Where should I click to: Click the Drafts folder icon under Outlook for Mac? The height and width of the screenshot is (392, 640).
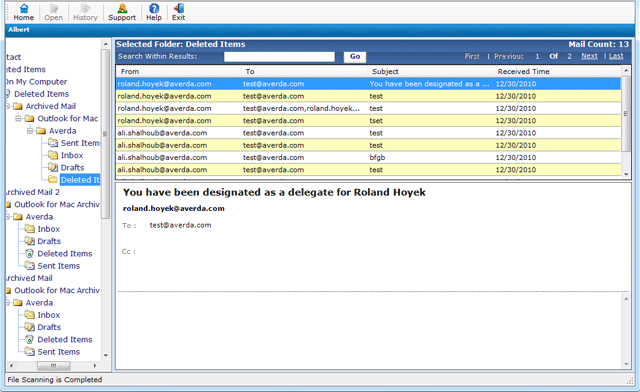(53, 167)
